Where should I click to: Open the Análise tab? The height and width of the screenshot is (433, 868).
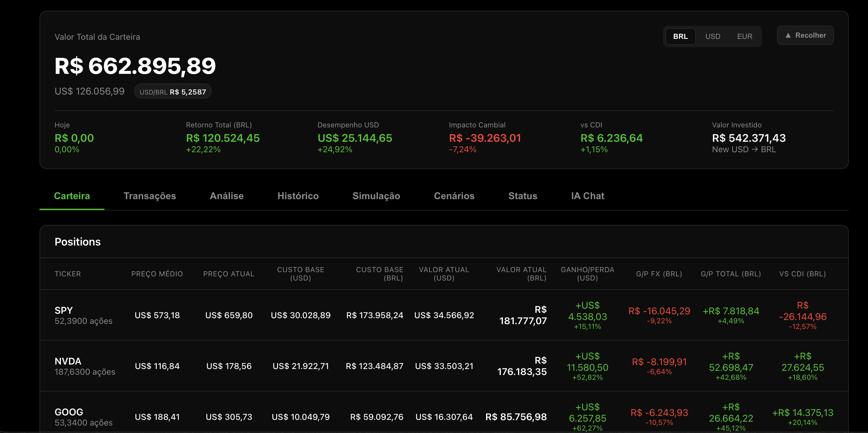[227, 196]
